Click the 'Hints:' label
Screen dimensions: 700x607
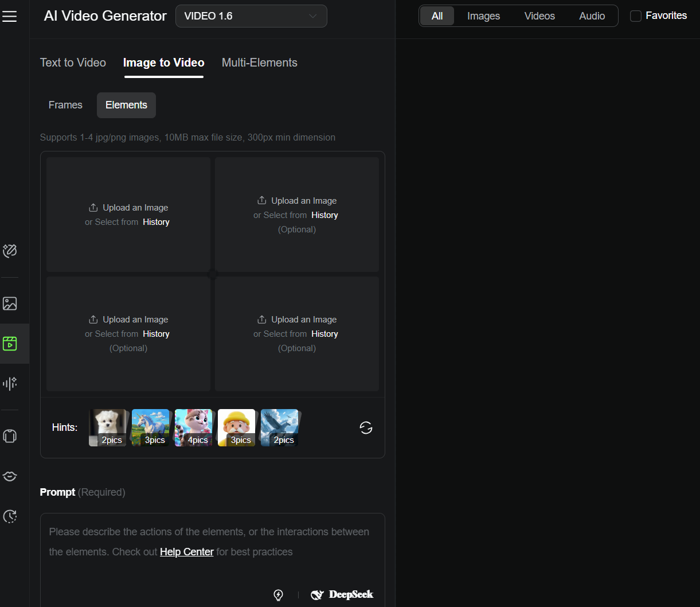[65, 427]
